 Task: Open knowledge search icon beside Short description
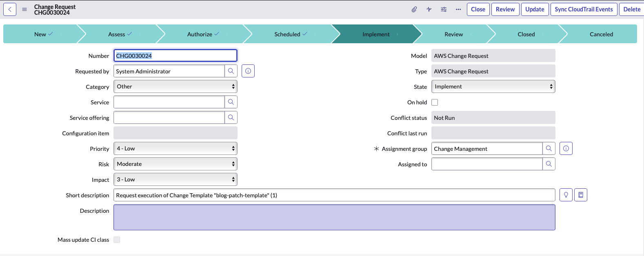[x=581, y=195]
